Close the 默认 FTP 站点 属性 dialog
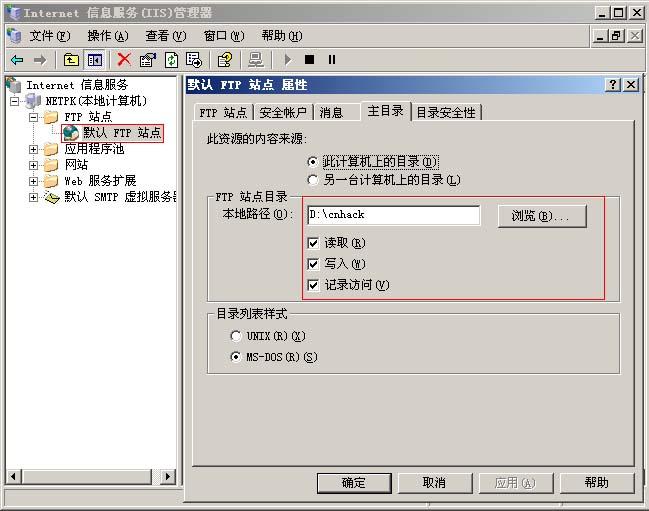The height and width of the screenshot is (511, 649). [x=631, y=85]
